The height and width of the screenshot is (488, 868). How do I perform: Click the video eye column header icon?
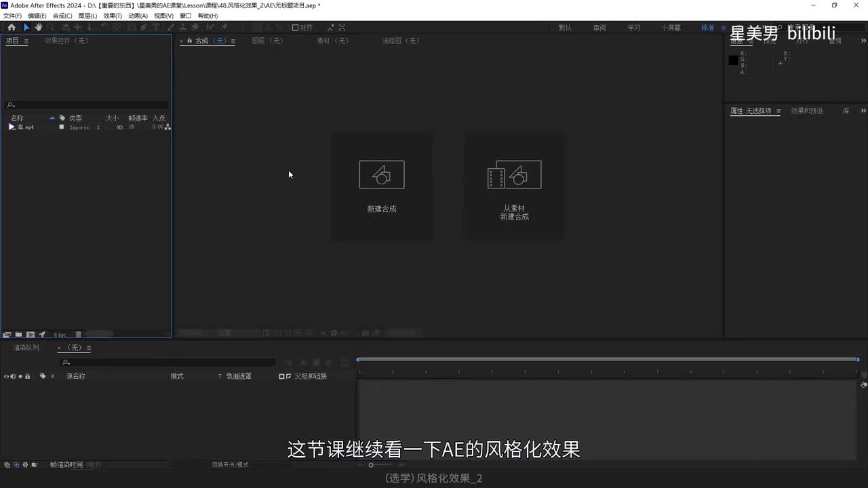6,376
